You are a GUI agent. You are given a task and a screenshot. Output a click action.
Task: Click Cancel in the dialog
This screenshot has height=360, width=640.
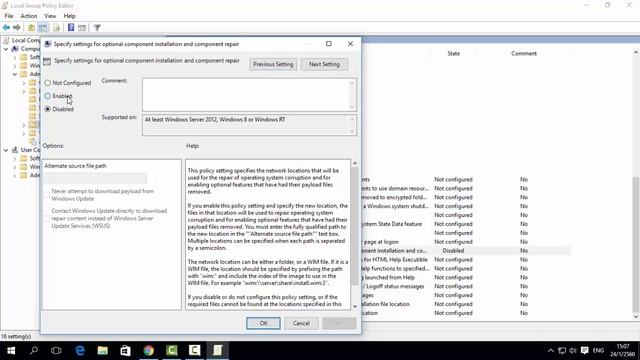click(301, 323)
